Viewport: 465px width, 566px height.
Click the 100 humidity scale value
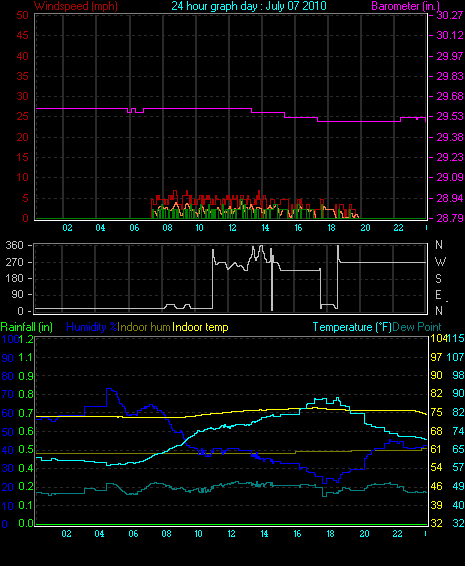click(x=9, y=339)
